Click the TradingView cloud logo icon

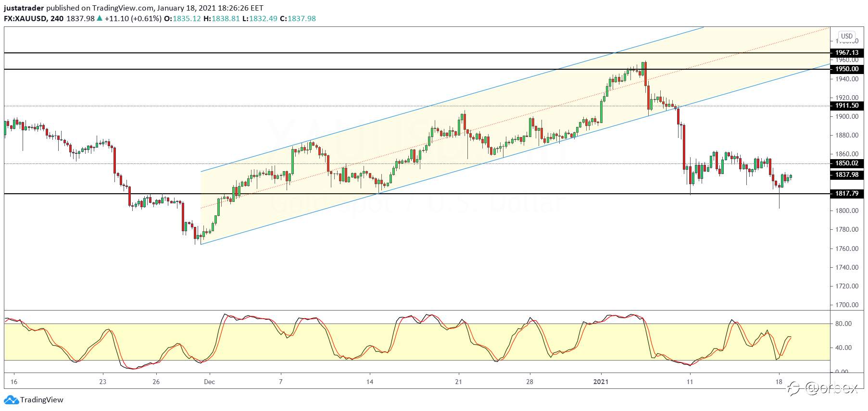tap(11, 400)
